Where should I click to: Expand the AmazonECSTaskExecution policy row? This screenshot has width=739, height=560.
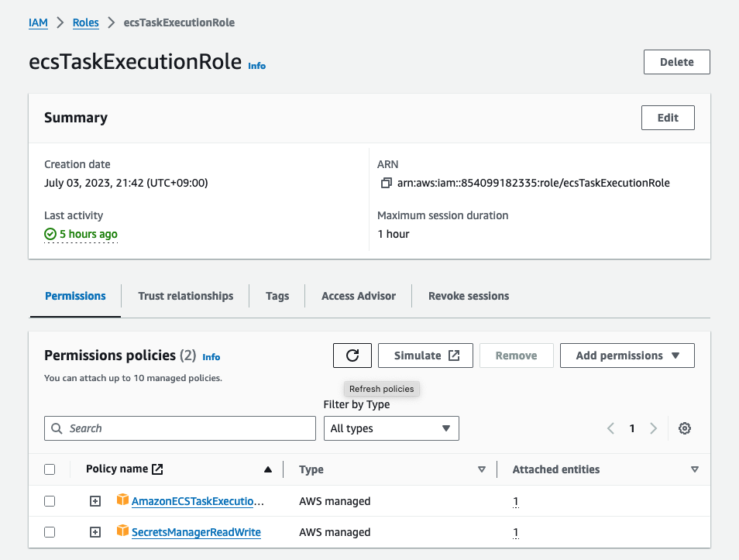pos(95,501)
